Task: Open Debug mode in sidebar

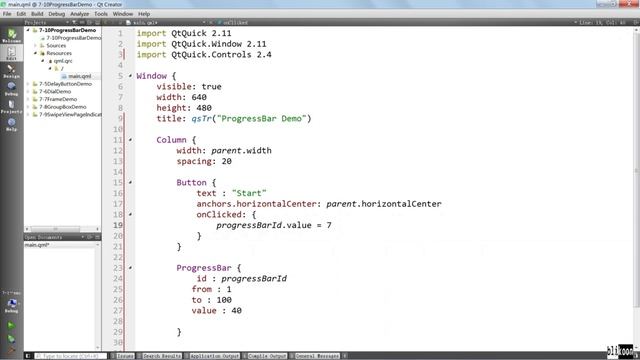Action: [x=11, y=89]
